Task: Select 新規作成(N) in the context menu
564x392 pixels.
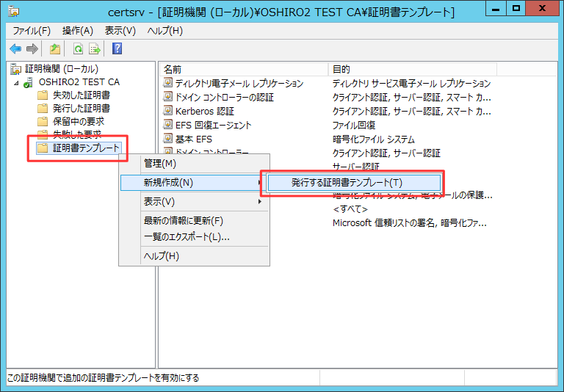Action: coord(194,183)
